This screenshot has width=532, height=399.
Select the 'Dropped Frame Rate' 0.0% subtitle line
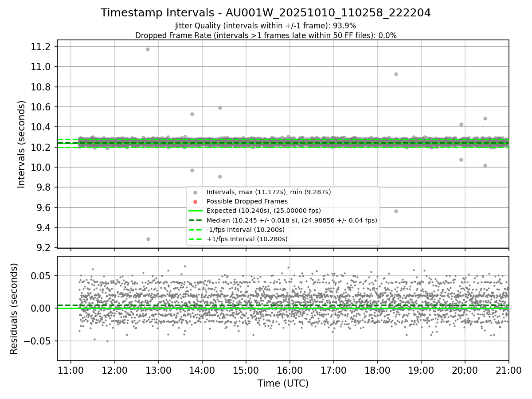click(266, 35)
